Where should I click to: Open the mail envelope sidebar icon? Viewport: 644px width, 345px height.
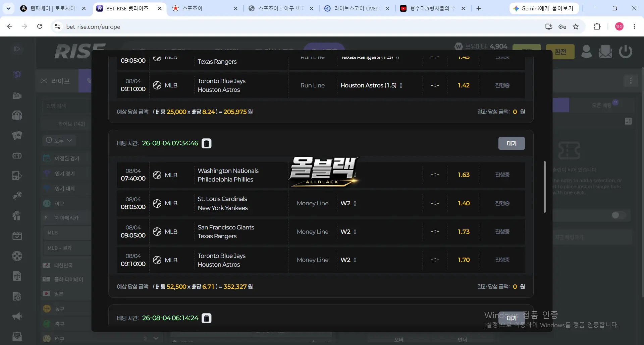pos(17,336)
